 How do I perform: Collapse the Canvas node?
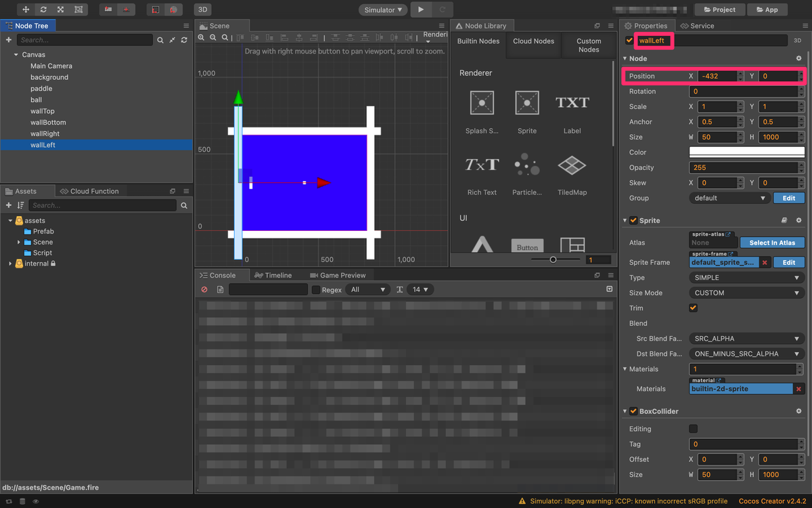16,55
